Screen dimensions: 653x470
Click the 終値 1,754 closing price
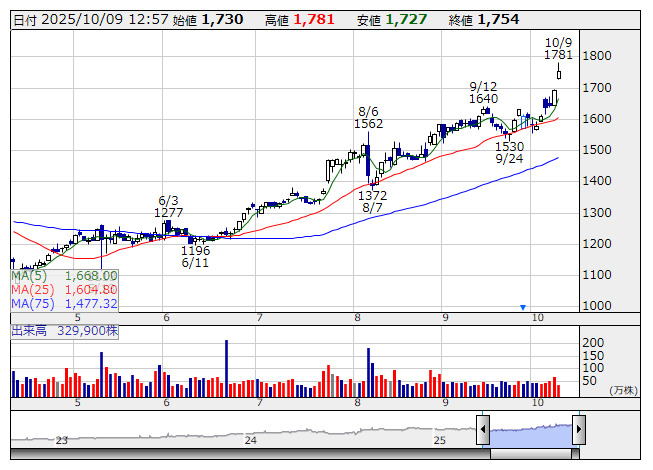pyautogui.click(x=484, y=20)
